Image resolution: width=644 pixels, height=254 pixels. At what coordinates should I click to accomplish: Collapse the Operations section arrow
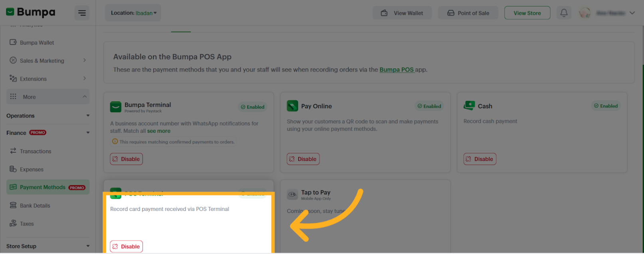pyautogui.click(x=88, y=116)
